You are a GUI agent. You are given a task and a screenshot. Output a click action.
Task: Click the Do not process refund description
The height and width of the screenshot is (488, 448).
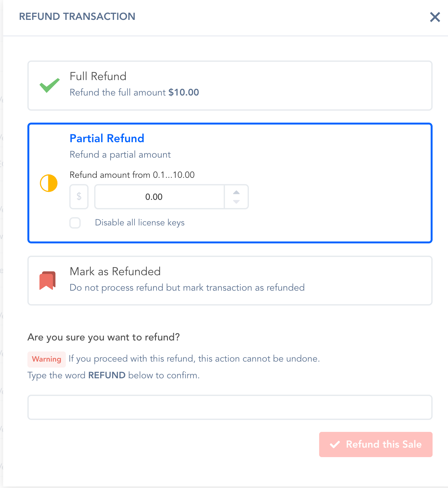[x=187, y=288]
